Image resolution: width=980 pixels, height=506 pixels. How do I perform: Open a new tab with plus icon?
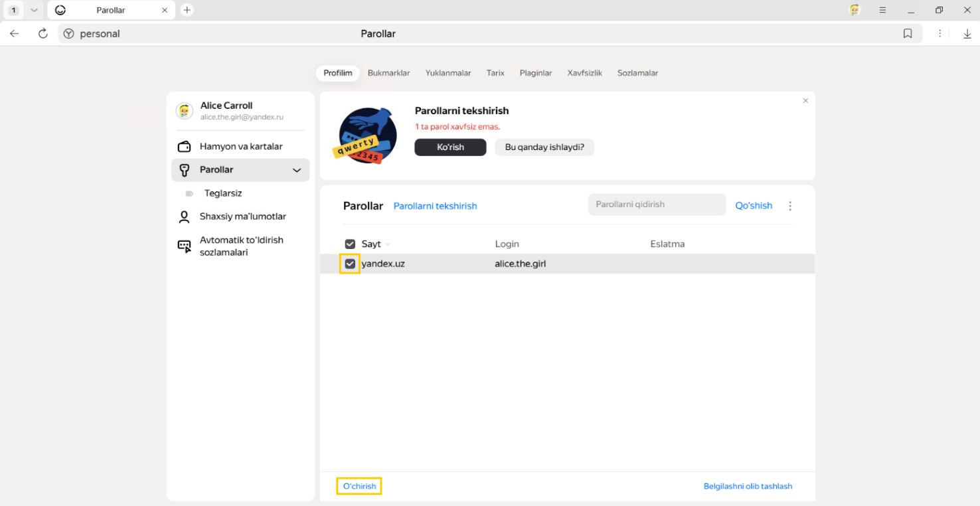pyautogui.click(x=187, y=10)
